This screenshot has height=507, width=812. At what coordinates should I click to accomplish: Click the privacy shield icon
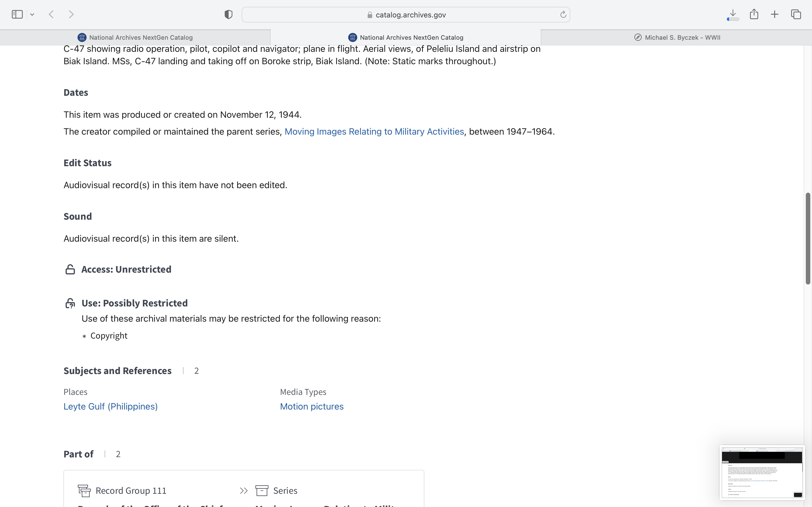[x=228, y=14]
